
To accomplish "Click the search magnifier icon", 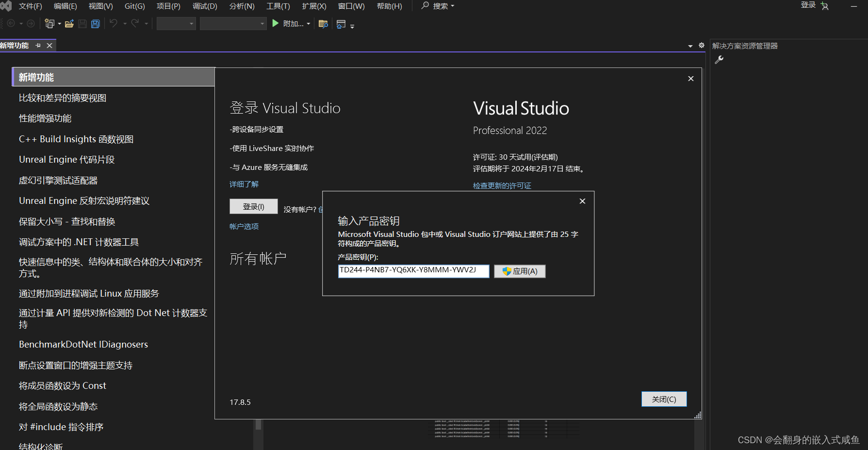I will (x=425, y=5).
